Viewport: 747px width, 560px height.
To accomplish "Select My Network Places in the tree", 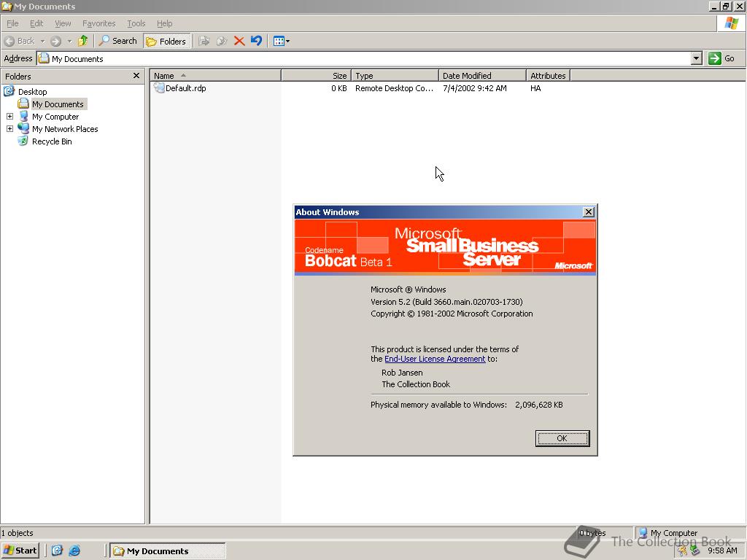I will click(65, 128).
